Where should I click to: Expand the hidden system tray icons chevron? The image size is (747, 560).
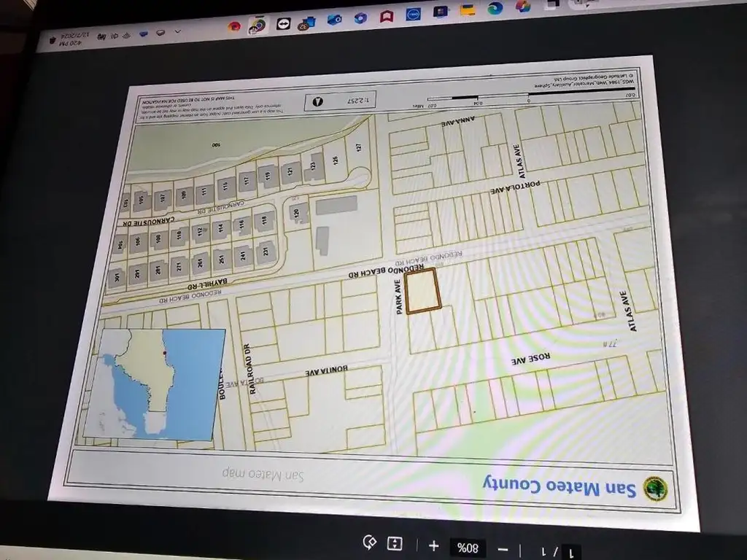coord(178,32)
